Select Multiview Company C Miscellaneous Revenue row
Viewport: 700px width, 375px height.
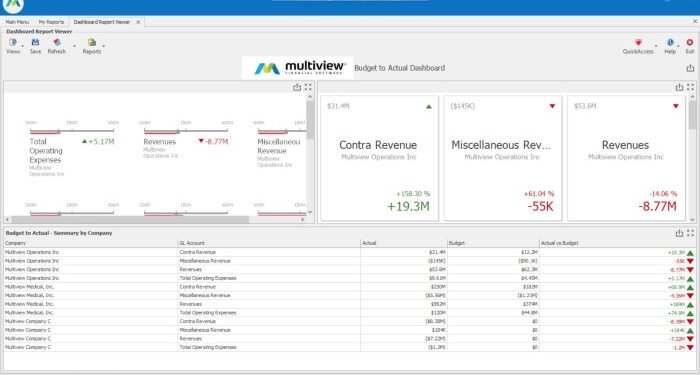[350, 330]
